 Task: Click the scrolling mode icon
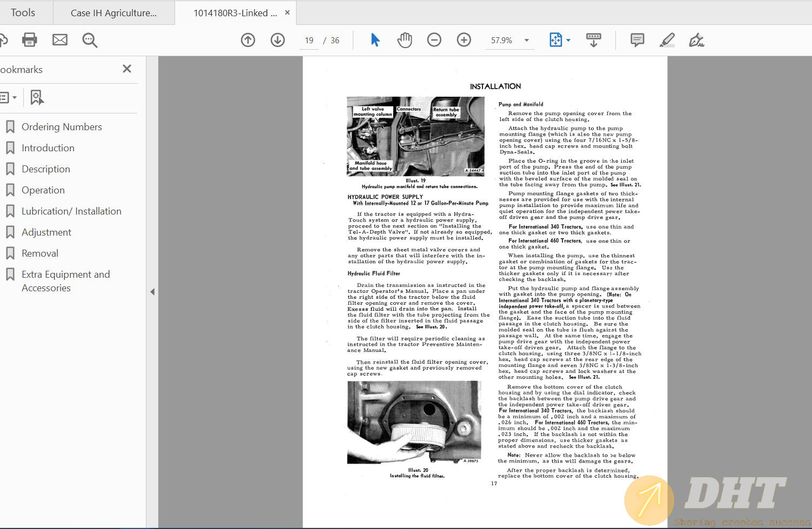coord(593,40)
